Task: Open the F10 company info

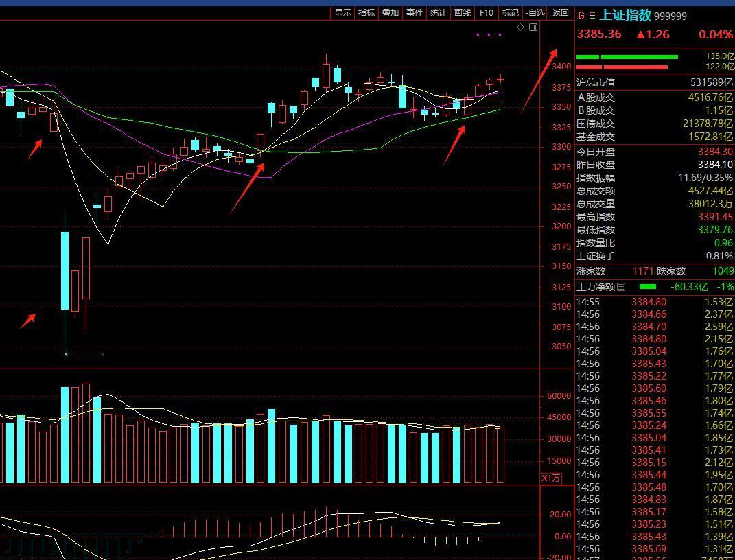Action: 486,13
